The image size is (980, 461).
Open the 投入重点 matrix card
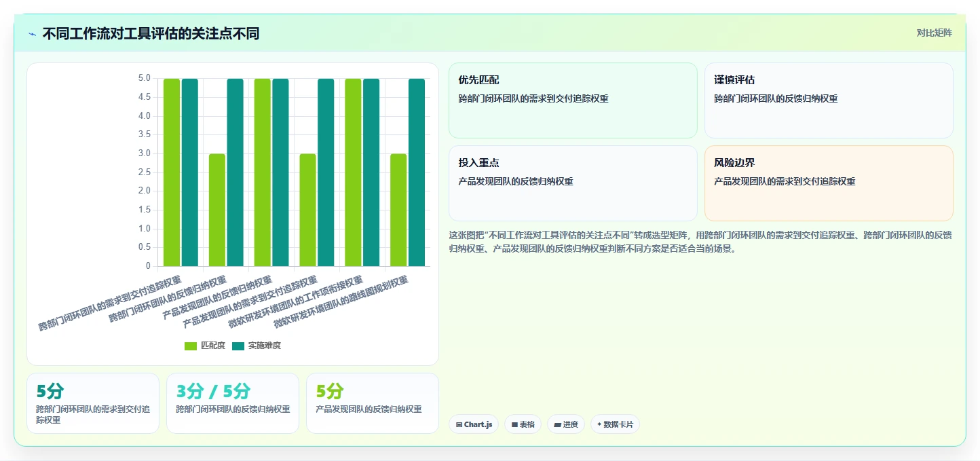(x=573, y=183)
